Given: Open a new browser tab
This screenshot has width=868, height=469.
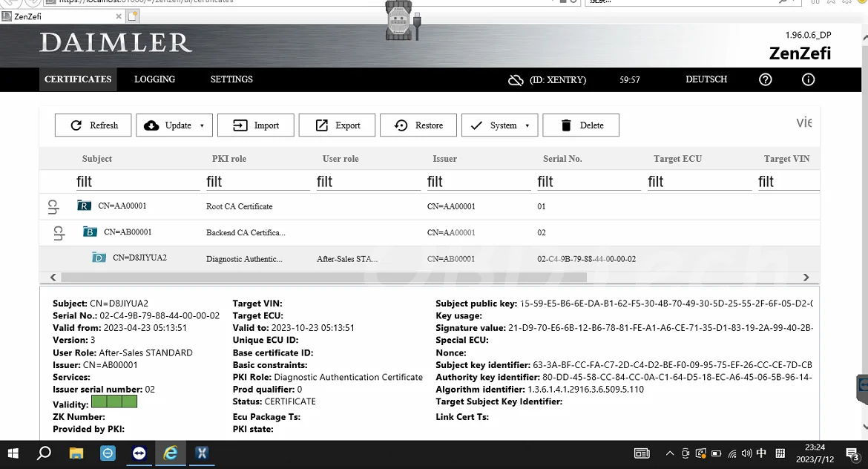Looking at the screenshot, I should pyautogui.click(x=133, y=16).
